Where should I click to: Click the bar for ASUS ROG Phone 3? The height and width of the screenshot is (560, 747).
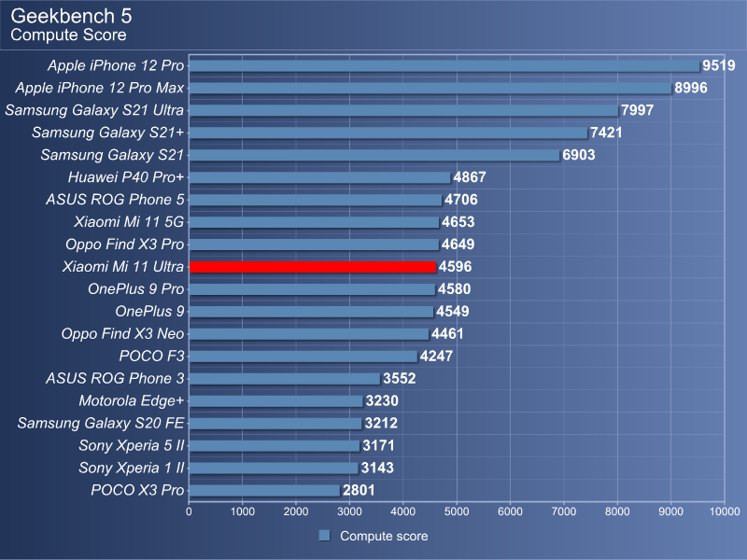tap(285, 379)
